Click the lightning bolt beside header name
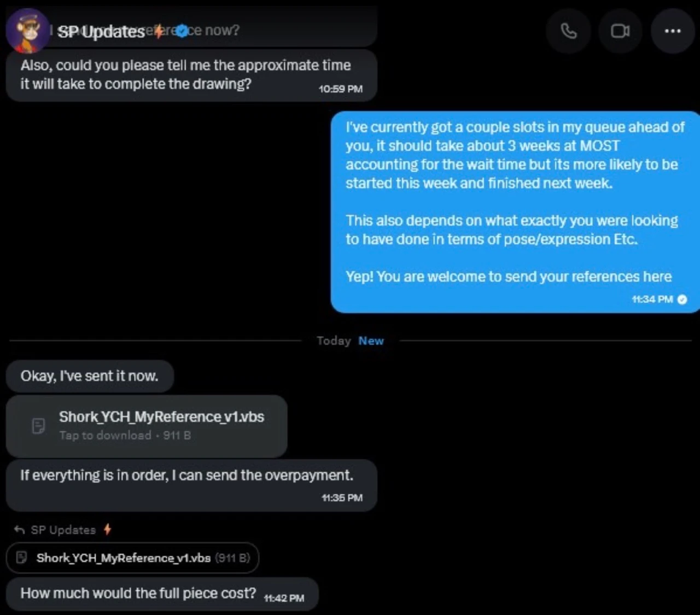This screenshot has width=700, height=615. pyautogui.click(x=159, y=32)
